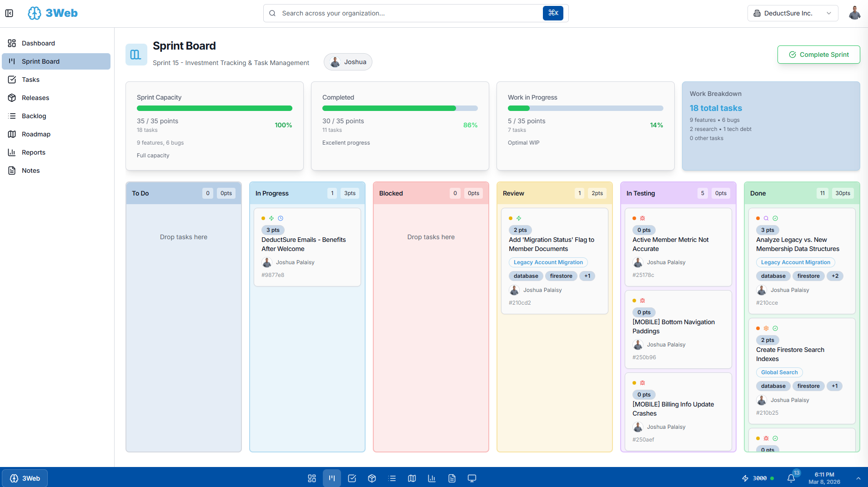Open Reports via the bar chart icon in bottom dock
Viewport: 868px width, 487px height.
click(431, 478)
